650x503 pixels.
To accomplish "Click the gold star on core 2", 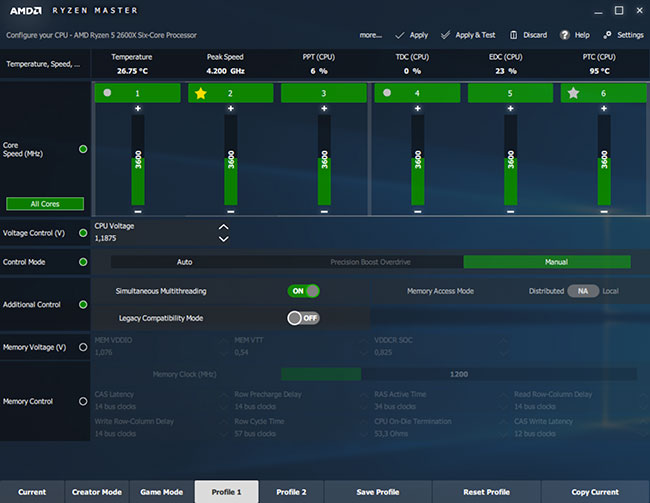I will (x=200, y=93).
